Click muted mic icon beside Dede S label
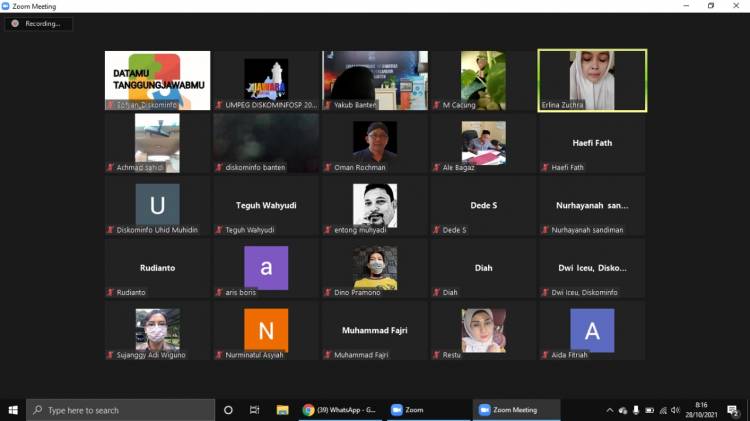 coord(436,230)
